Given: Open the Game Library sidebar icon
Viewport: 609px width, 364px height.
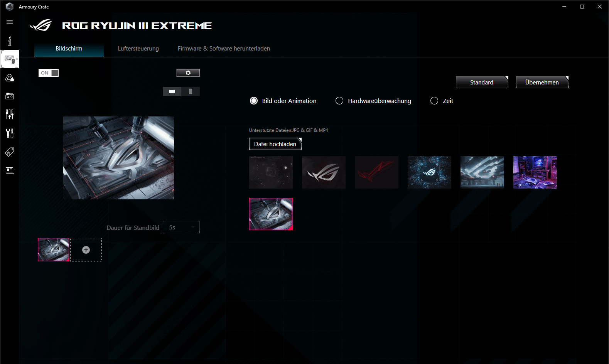Looking at the screenshot, I should click(10, 96).
